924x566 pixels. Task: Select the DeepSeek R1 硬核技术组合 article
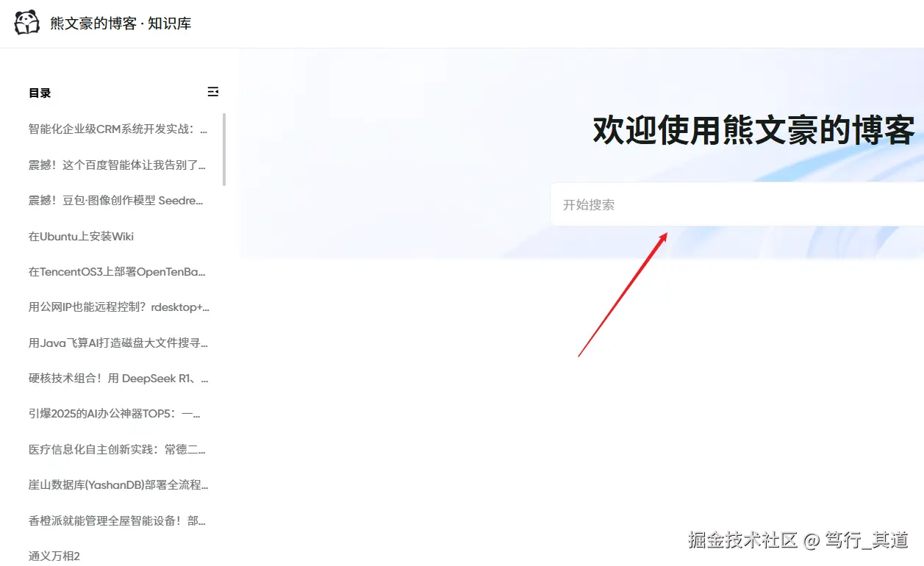coord(118,378)
